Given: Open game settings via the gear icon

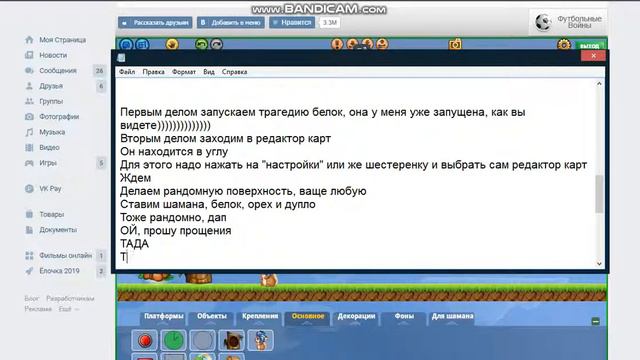Looking at the screenshot, I should point(564,44).
